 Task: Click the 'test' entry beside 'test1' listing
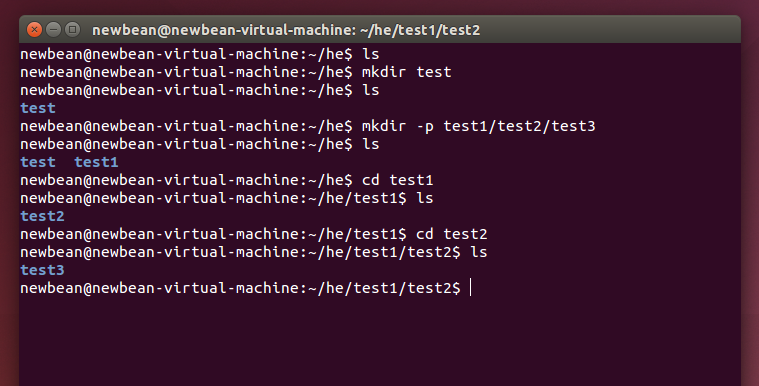tap(38, 162)
